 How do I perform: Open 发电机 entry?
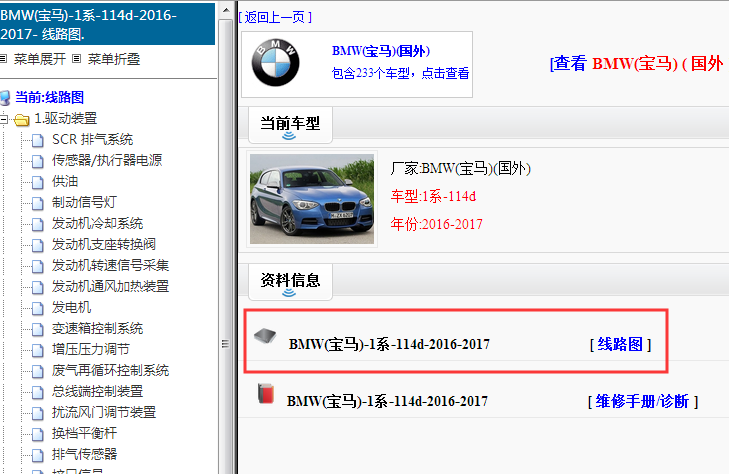tap(71, 307)
